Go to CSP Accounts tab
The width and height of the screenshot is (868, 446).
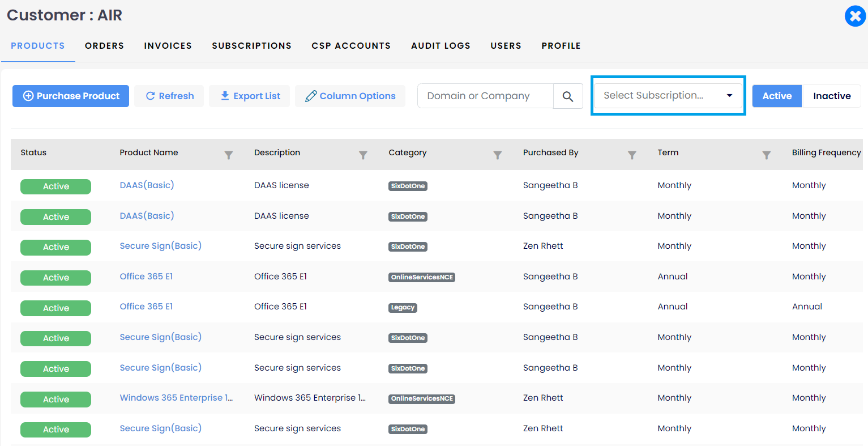(351, 46)
